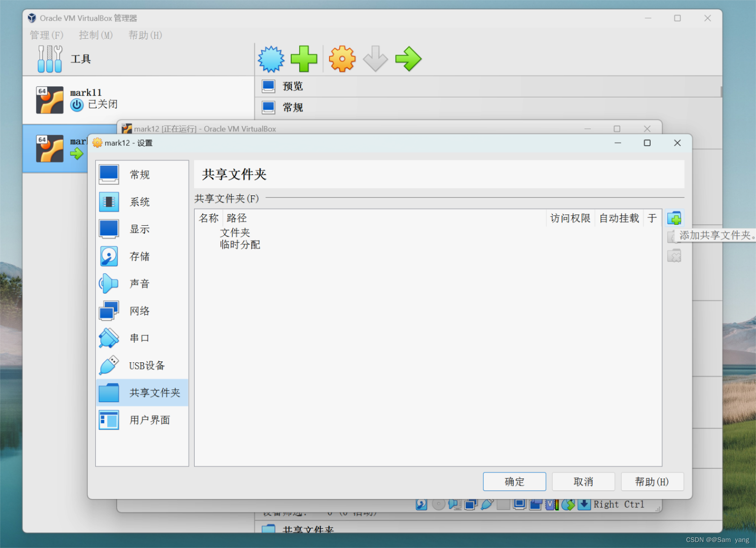Close the VirtualBox 管理器 window
The image size is (756, 548).
click(707, 18)
